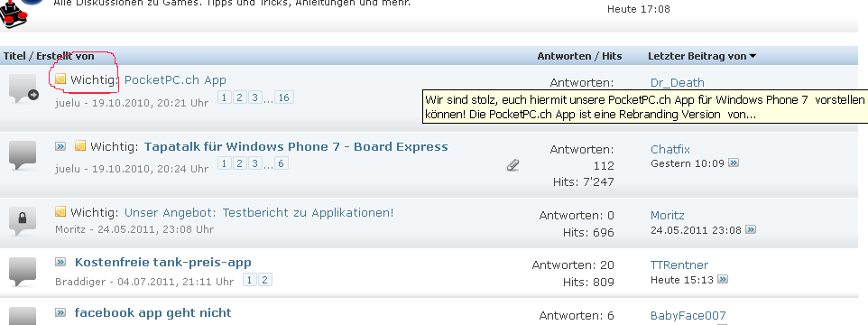
Task: Jump to first unread in Tapatalk thread
Action: 60,146
